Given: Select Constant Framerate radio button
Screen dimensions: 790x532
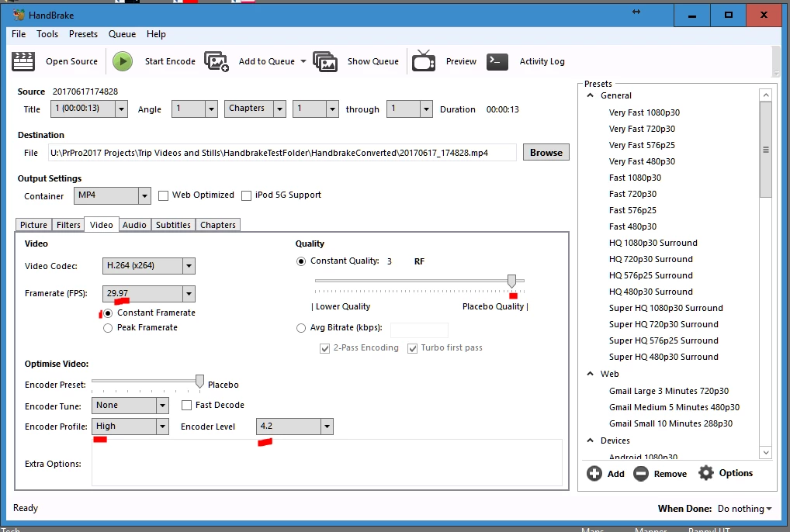Looking at the screenshot, I should [108, 313].
